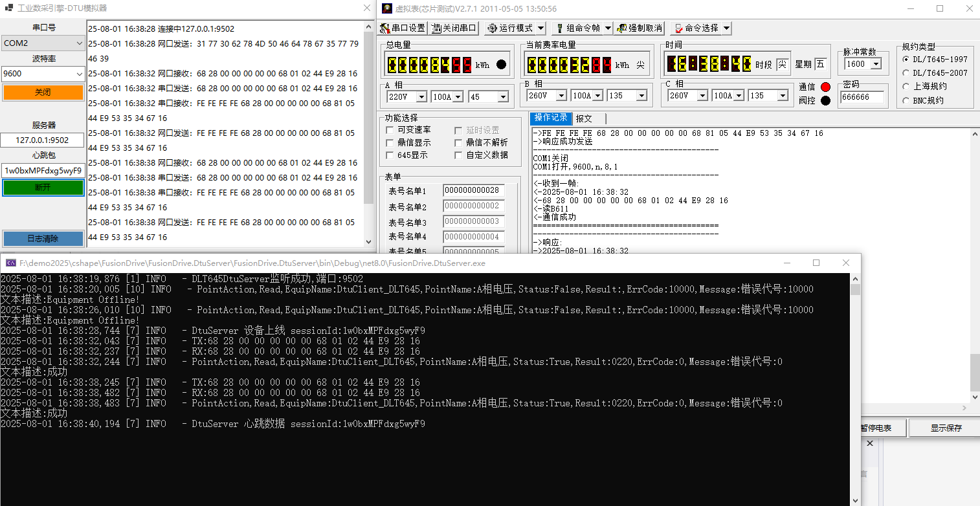Click the 关闭串口 toolbar button
The width and height of the screenshot is (980, 506).
click(454, 28)
